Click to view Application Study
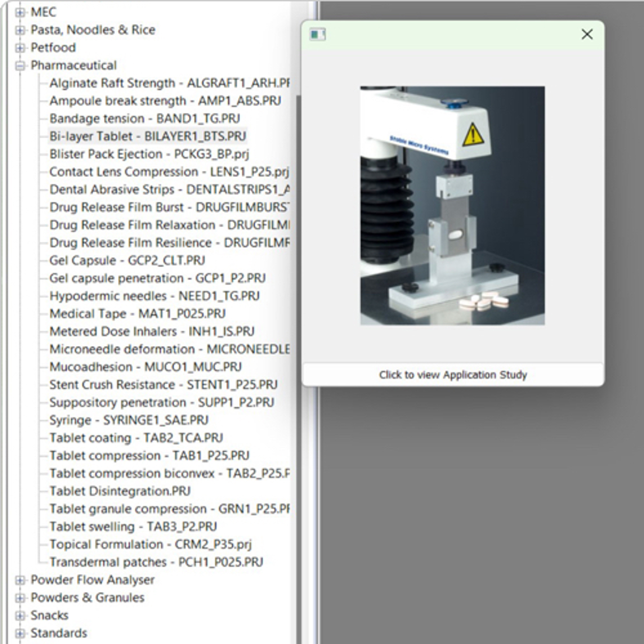Image resolution: width=644 pixels, height=644 pixels. coord(452,375)
